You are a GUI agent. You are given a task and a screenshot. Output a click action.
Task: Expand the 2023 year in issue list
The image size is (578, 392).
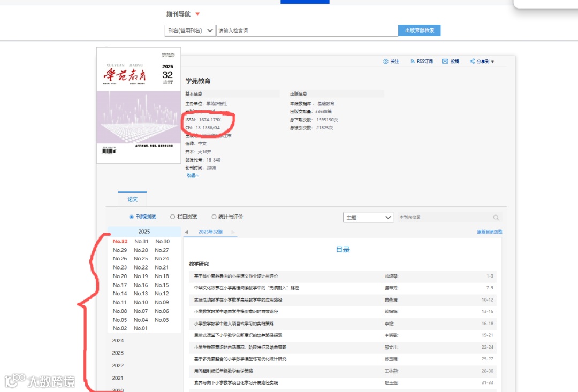(118, 353)
